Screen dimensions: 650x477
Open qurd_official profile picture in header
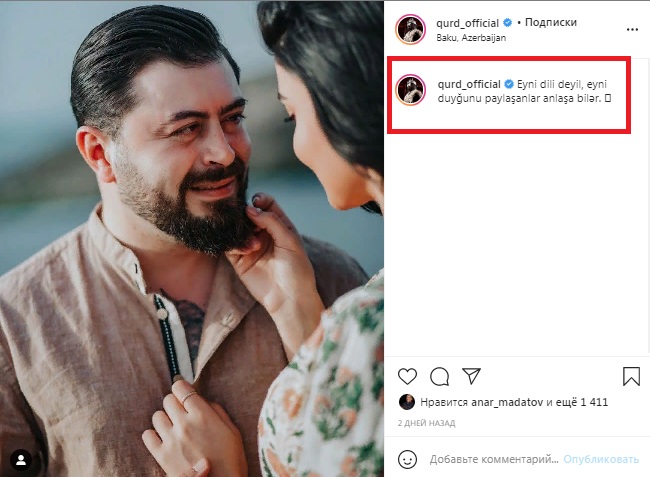[410, 29]
